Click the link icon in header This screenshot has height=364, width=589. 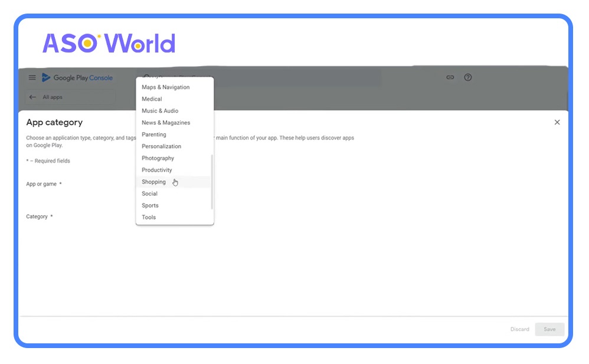[450, 77]
